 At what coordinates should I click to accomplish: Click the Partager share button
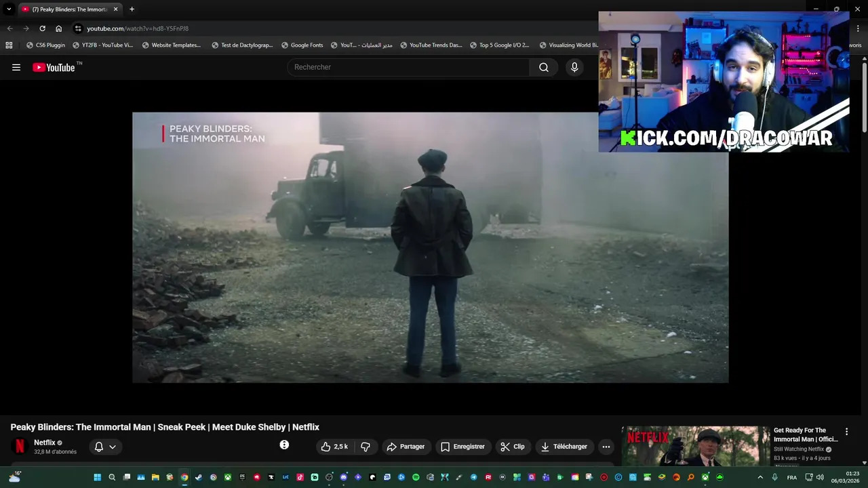coord(406,447)
